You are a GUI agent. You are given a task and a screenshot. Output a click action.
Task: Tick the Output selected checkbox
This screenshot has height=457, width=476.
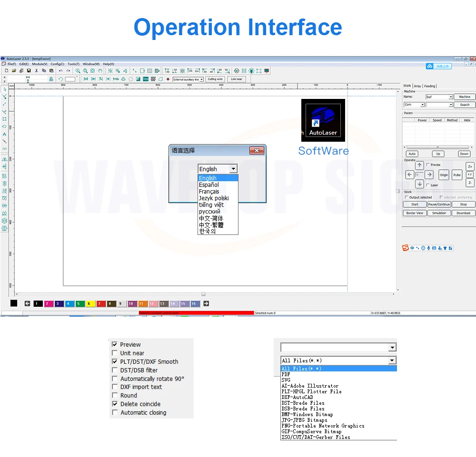tap(407, 197)
